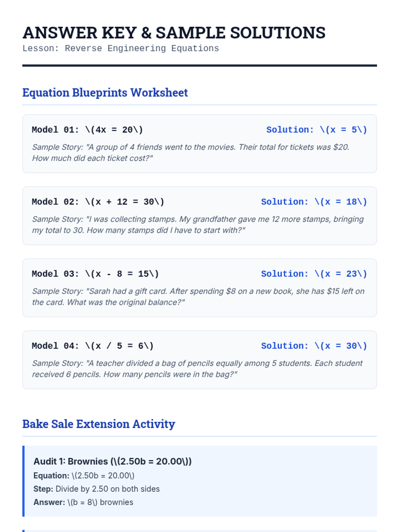This screenshot has width=399, height=532.
Task: Click the Bake Sale Extension Activity heading
Action: pyautogui.click(x=99, y=424)
